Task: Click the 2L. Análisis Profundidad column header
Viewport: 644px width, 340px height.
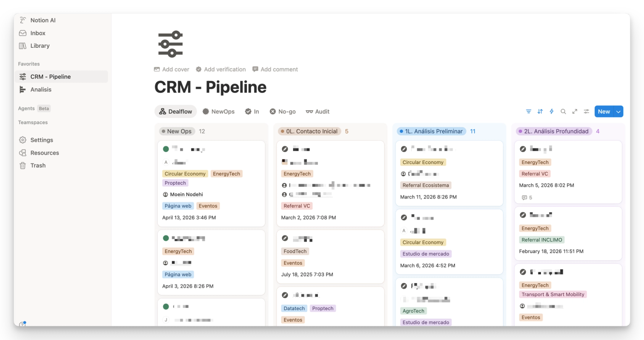Action: (554, 131)
